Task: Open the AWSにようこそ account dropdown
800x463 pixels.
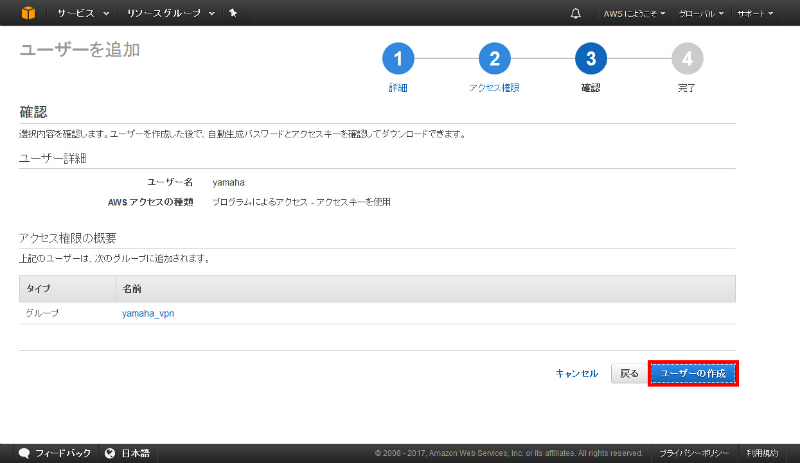Action: point(634,14)
